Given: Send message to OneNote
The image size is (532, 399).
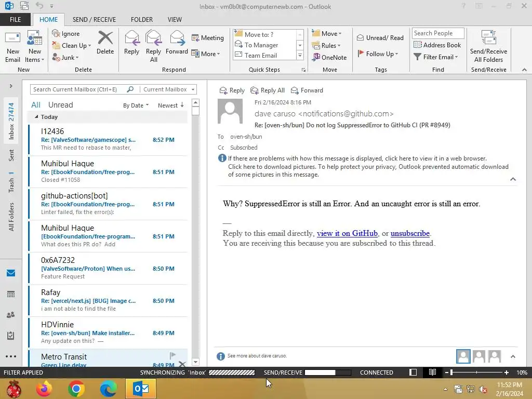Looking at the screenshot, I should click(x=329, y=57).
